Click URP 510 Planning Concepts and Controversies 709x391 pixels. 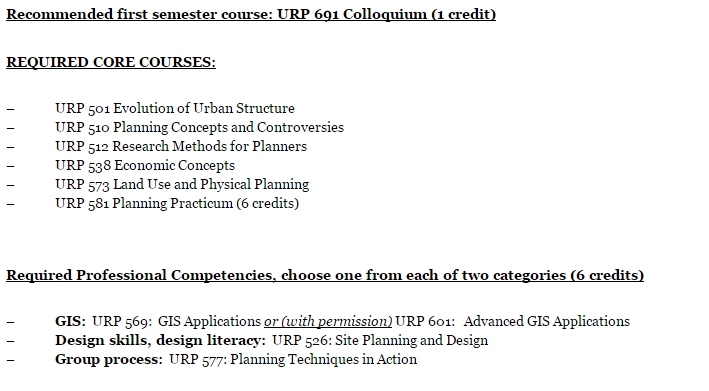tap(199, 127)
